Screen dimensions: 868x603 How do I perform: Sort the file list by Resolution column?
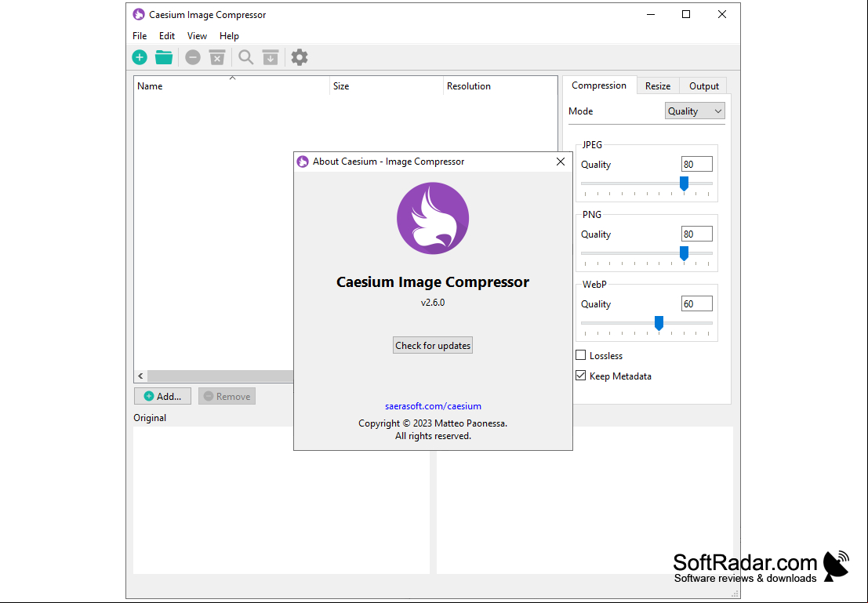[500, 85]
